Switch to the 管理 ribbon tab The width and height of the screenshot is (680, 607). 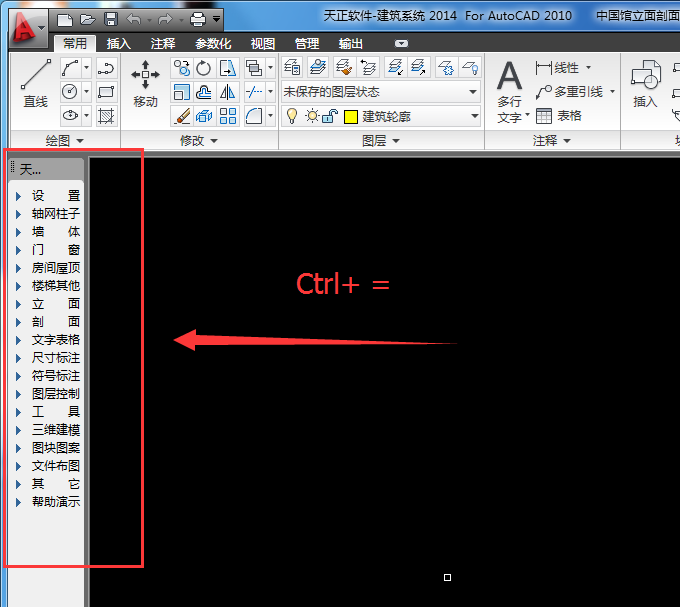point(307,43)
